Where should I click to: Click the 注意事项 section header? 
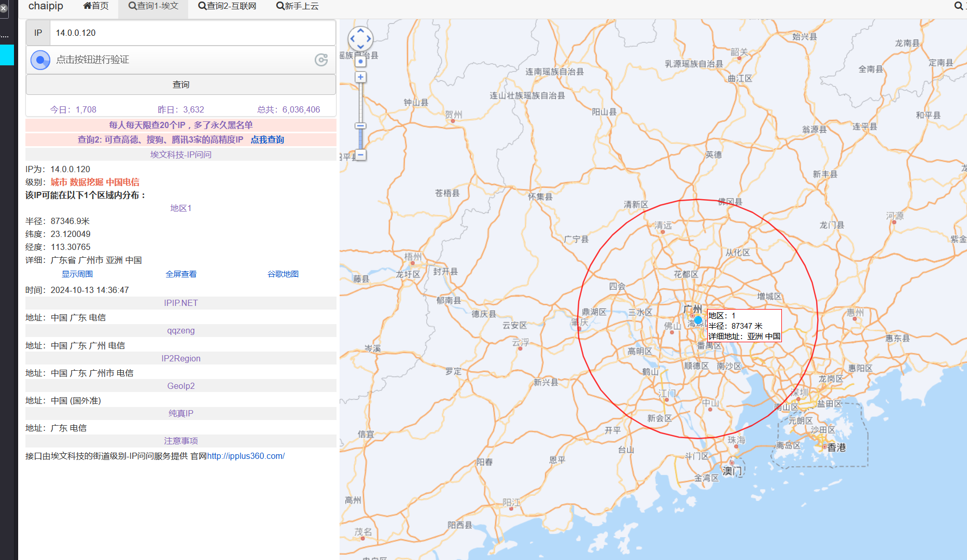[x=181, y=441]
